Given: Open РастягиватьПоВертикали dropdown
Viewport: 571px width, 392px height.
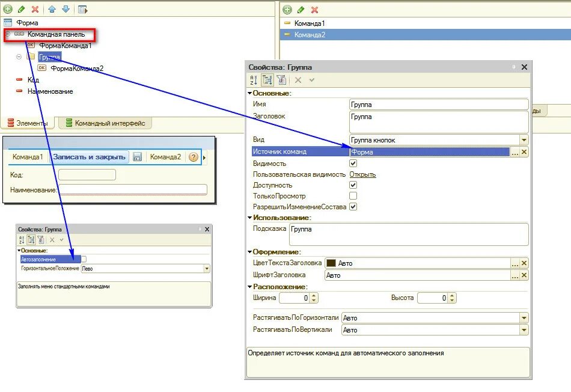Looking at the screenshot, I should (524, 329).
